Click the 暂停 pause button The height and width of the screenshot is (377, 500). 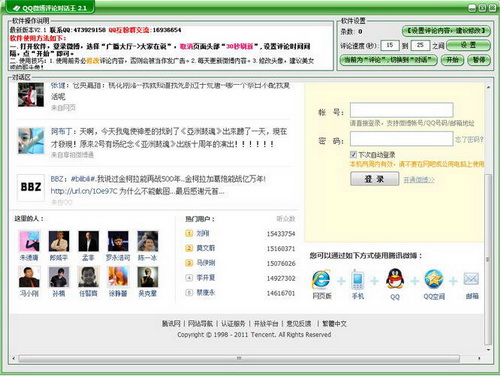(x=479, y=60)
